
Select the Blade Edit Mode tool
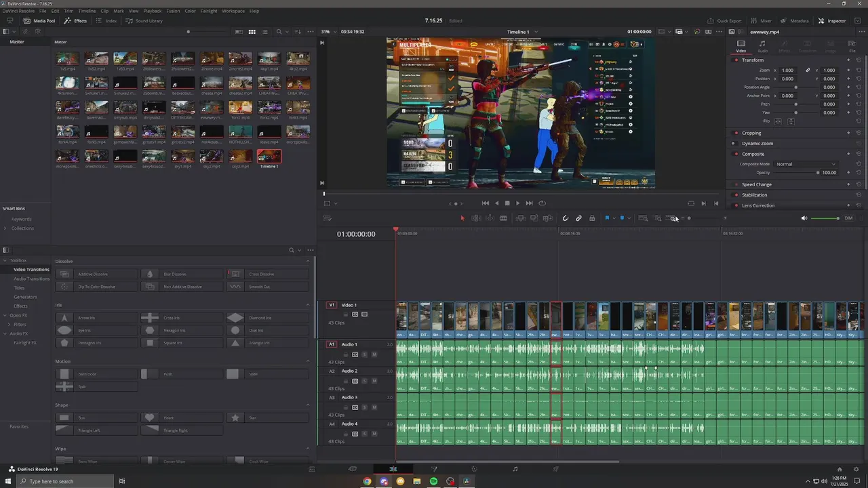point(503,218)
